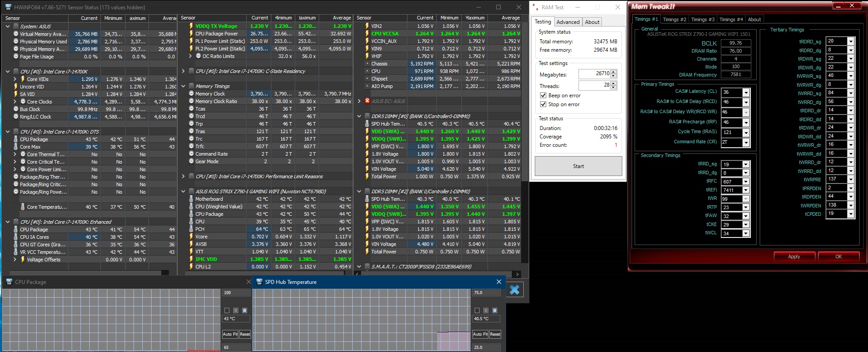Switch to Advanced tab in RAM Test
868x352 pixels.
(568, 22)
